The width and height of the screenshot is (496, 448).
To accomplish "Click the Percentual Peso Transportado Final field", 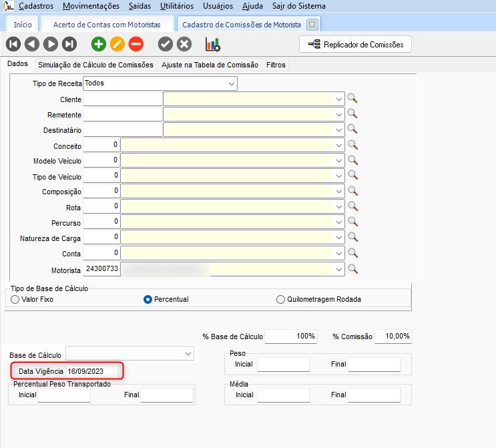I will click(167, 395).
